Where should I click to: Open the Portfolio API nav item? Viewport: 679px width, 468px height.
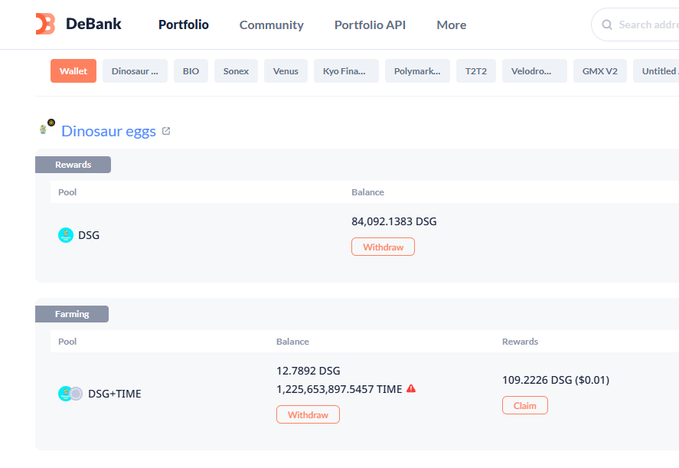(370, 25)
